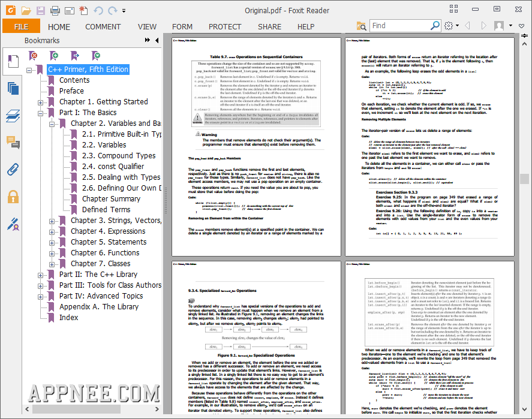
Task: Expand the Part II: The C++ Library bookmark
Action: (x=40, y=275)
